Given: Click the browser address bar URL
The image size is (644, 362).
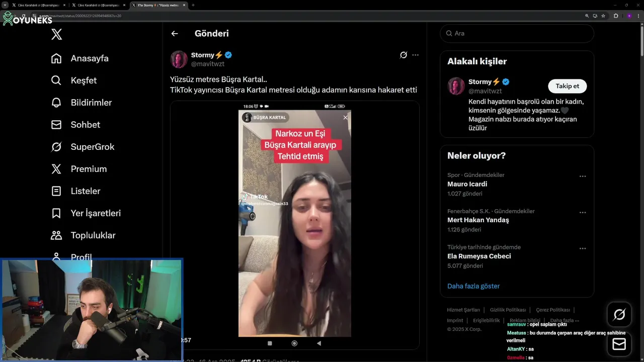Looking at the screenshot, I should pyautogui.click(x=80, y=16).
